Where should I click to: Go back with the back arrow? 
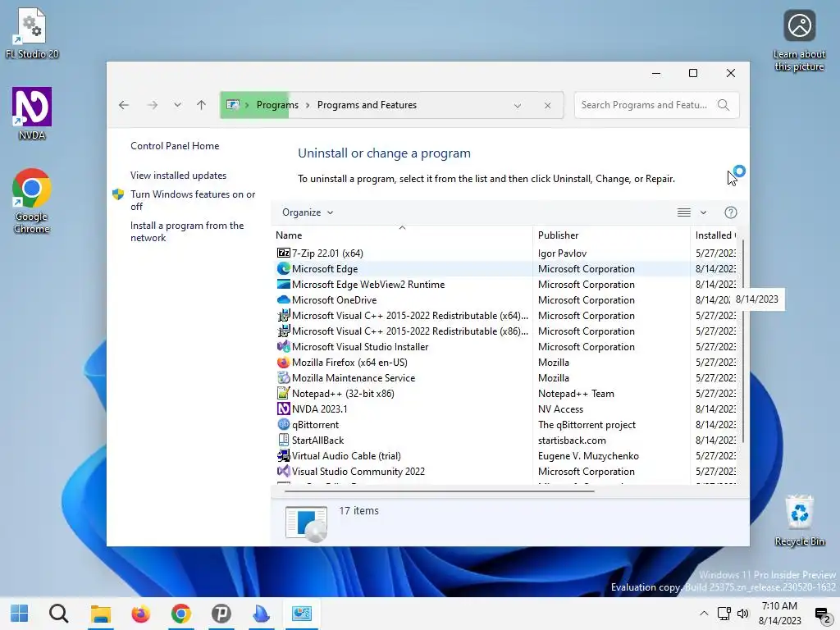point(124,105)
